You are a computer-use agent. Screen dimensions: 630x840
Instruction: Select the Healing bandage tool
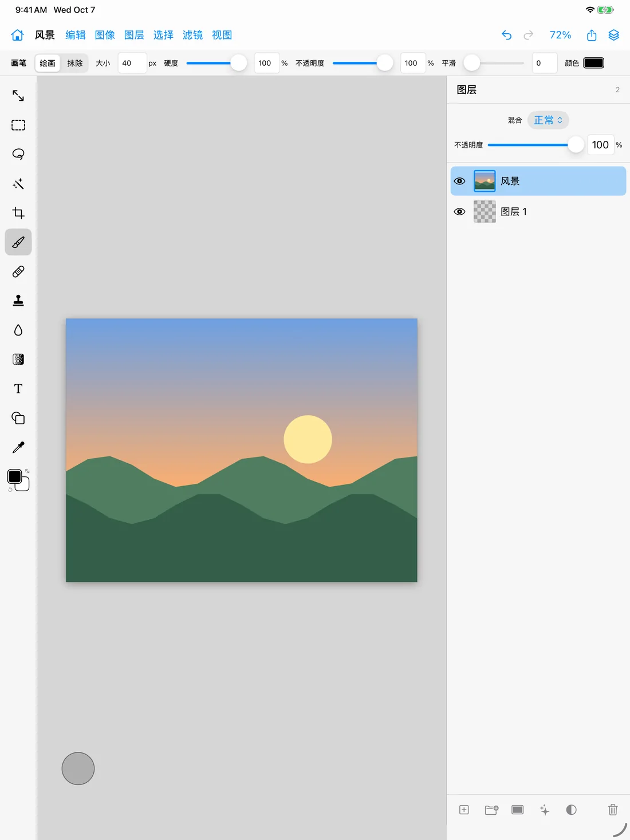point(18,271)
